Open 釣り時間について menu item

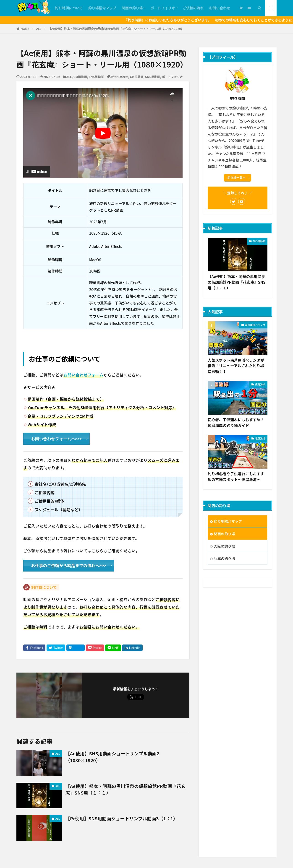coord(69,8)
